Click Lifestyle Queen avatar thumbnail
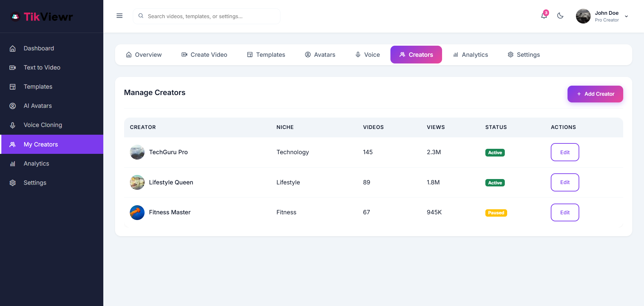 click(137, 182)
